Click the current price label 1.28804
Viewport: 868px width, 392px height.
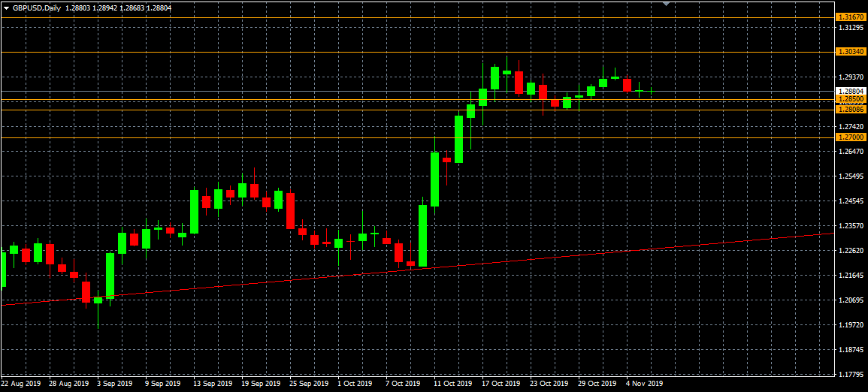[851, 91]
